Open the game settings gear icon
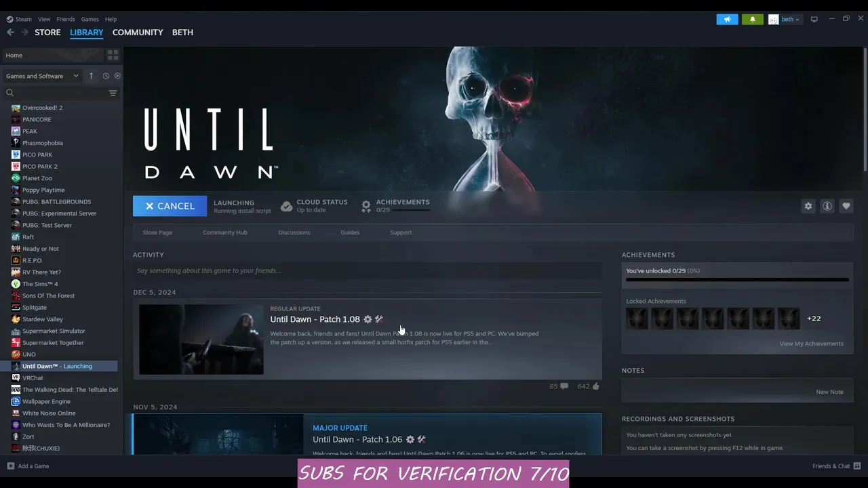The width and height of the screenshot is (868, 488). (x=808, y=206)
